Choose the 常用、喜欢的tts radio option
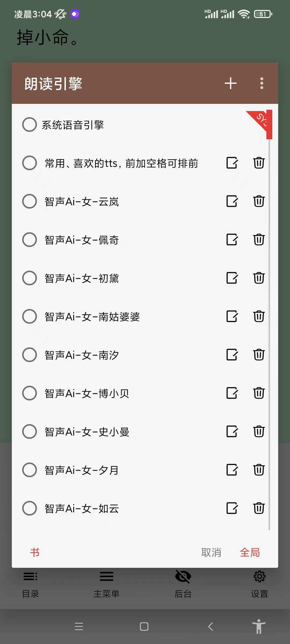The width and height of the screenshot is (290, 644). 30,163
